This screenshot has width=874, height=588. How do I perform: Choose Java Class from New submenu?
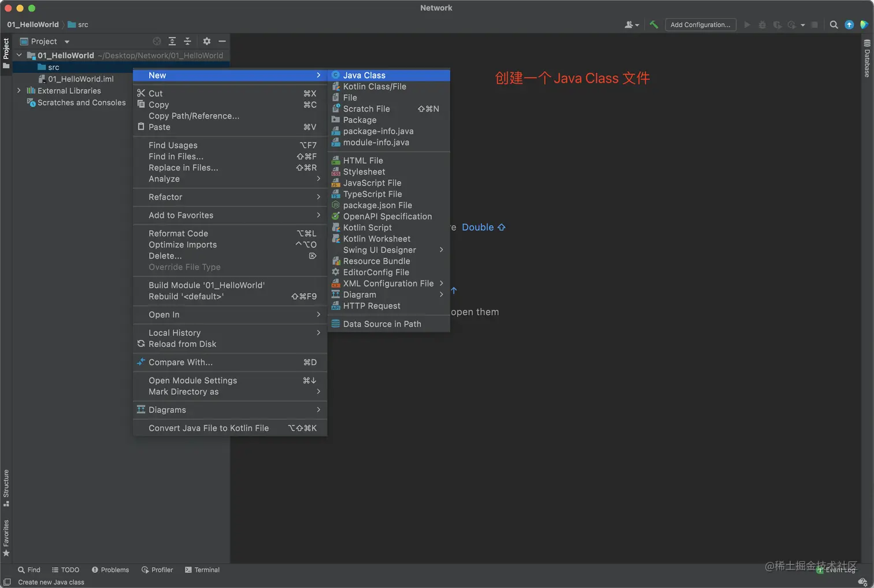pyautogui.click(x=389, y=75)
